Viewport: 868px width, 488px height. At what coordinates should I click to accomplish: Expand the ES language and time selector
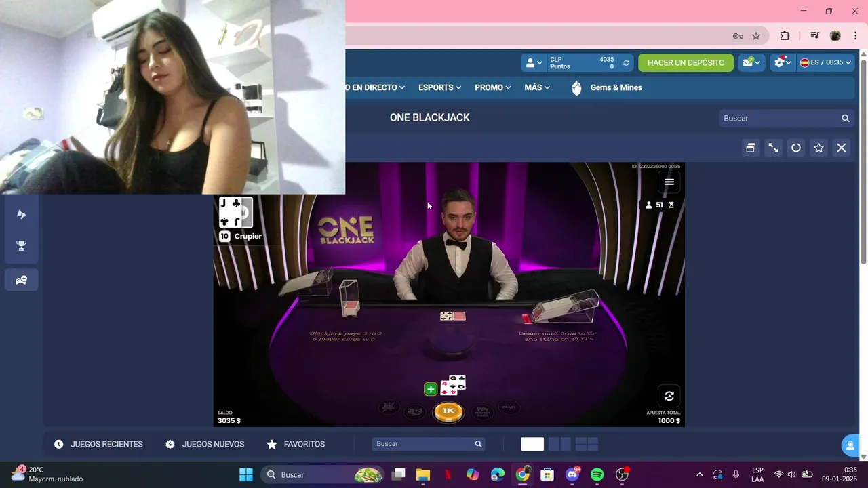coord(825,62)
